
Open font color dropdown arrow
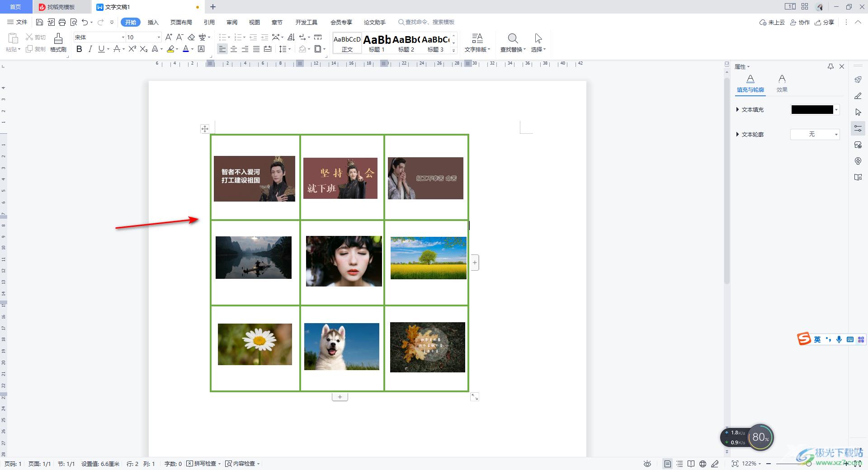(x=192, y=49)
